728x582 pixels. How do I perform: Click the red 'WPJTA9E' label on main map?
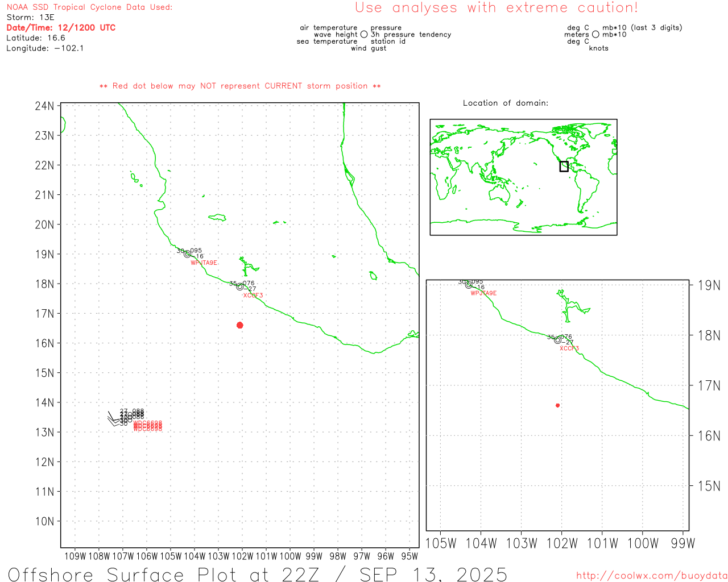click(204, 263)
